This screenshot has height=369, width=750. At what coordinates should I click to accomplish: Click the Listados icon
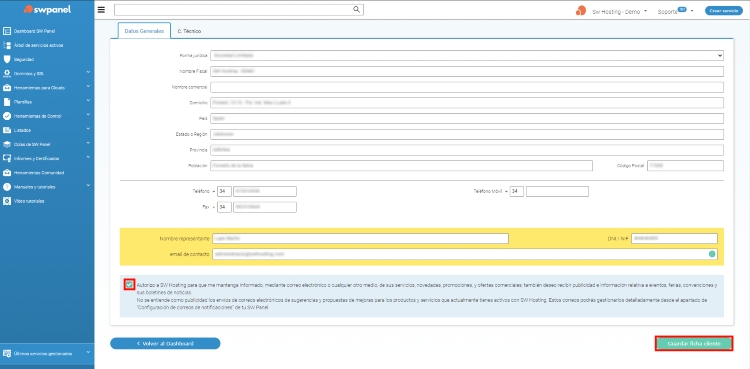(x=7, y=130)
